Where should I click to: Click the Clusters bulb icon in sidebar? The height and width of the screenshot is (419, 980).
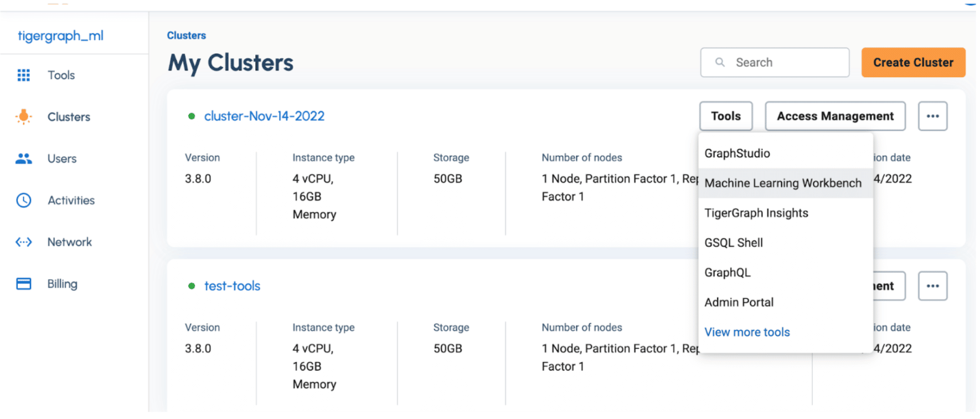[23, 116]
